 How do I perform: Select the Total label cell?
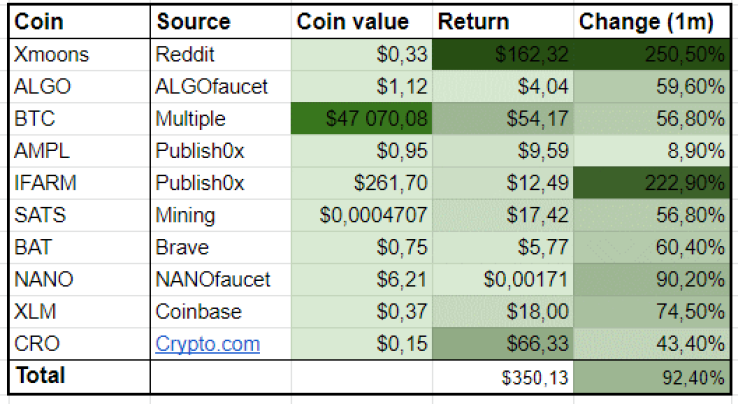(x=79, y=377)
